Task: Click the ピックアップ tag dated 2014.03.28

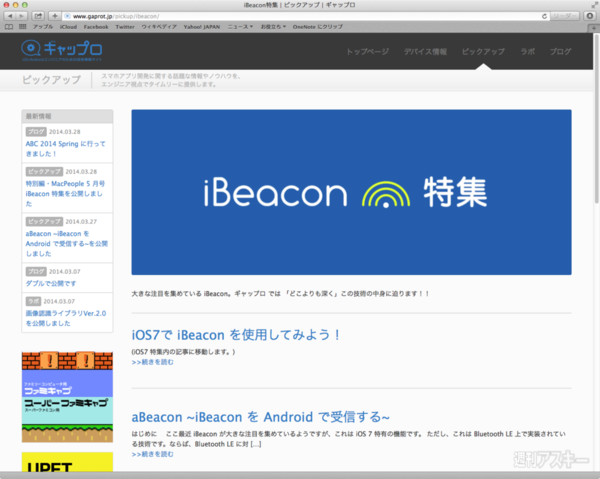Action: point(44,171)
